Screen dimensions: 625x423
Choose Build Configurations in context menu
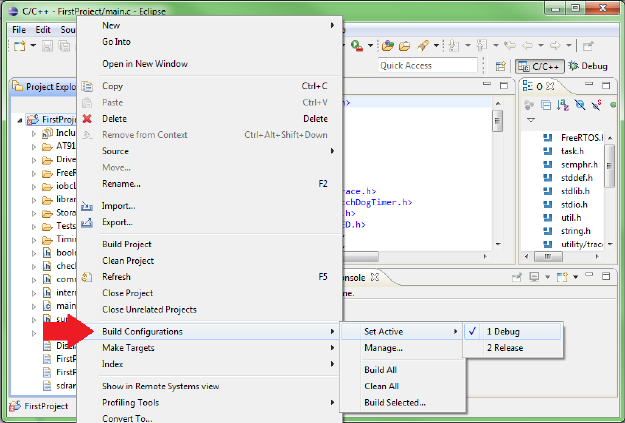tap(210, 331)
